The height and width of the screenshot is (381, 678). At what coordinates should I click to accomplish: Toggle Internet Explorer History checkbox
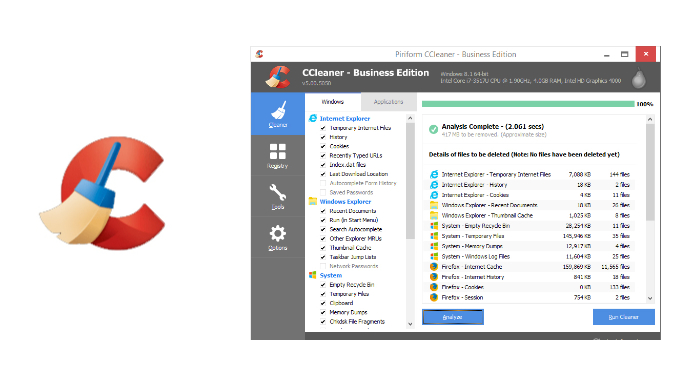coord(323,137)
